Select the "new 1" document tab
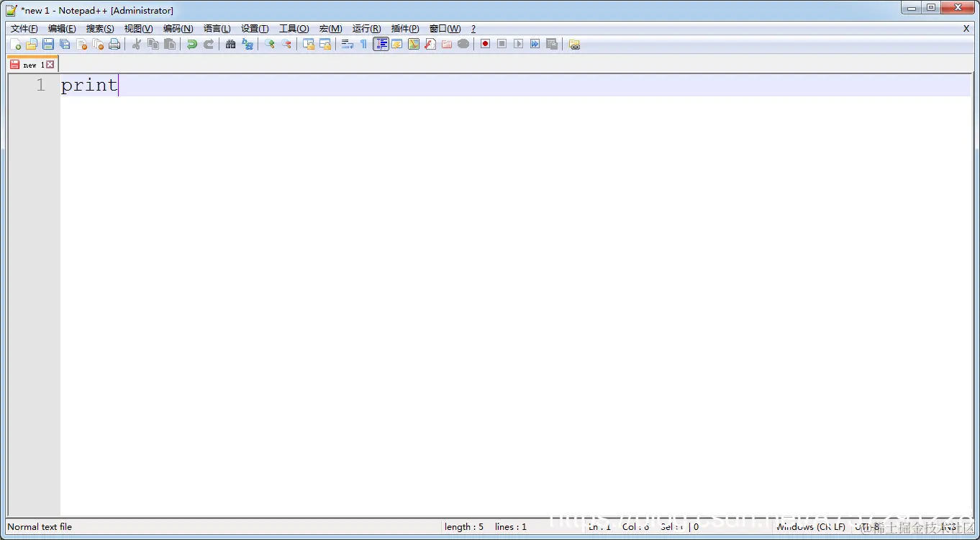The image size is (980, 540). click(x=32, y=65)
